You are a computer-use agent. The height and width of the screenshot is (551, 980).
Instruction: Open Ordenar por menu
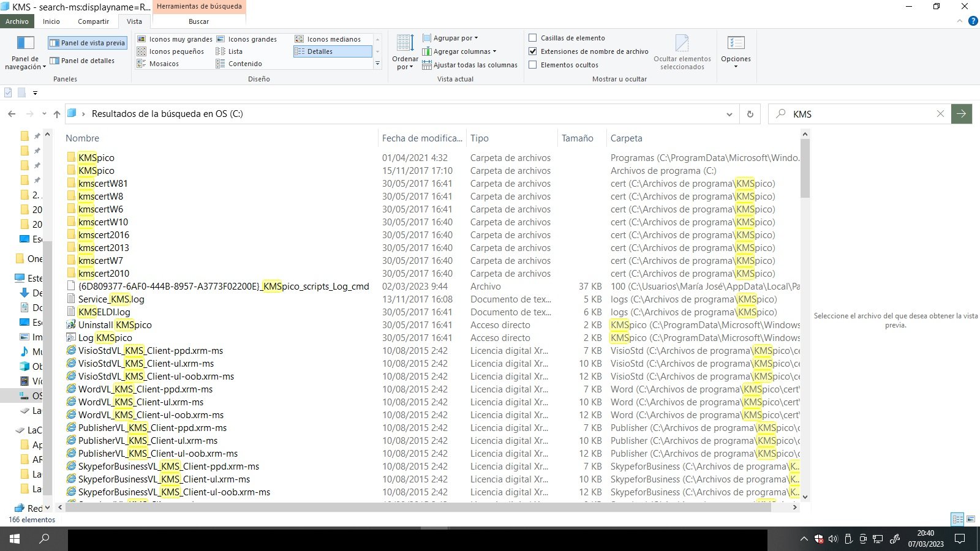coord(405,53)
